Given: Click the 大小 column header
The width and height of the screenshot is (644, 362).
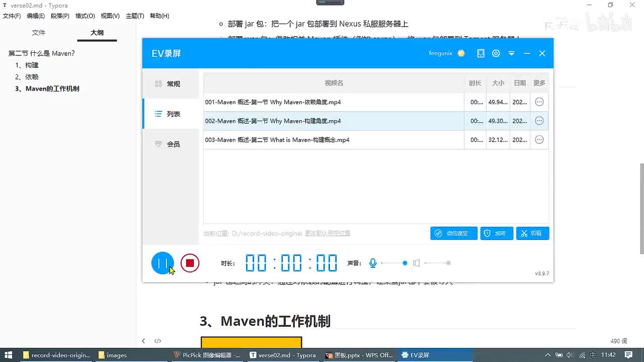Looking at the screenshot, I should tap(498, 83).
